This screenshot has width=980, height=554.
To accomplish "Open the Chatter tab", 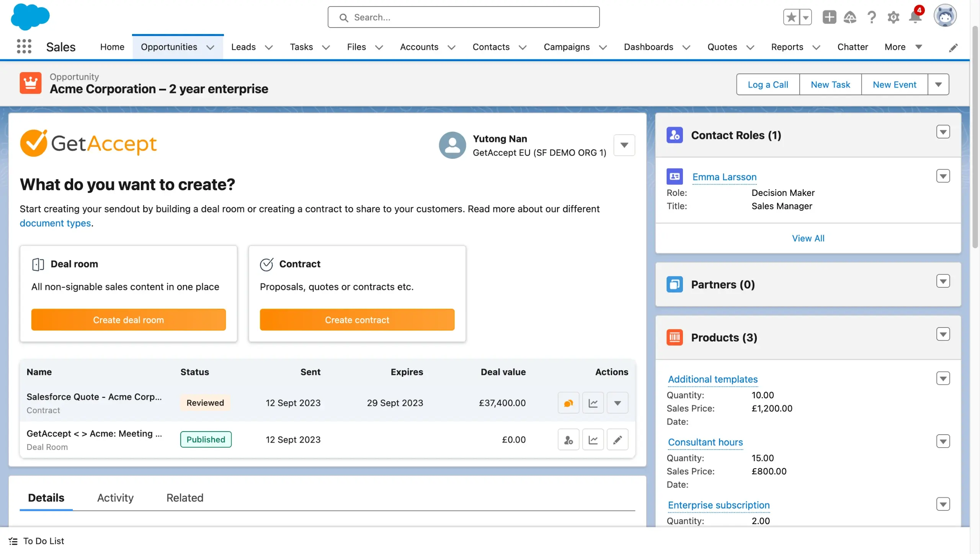I will (853, 47).
